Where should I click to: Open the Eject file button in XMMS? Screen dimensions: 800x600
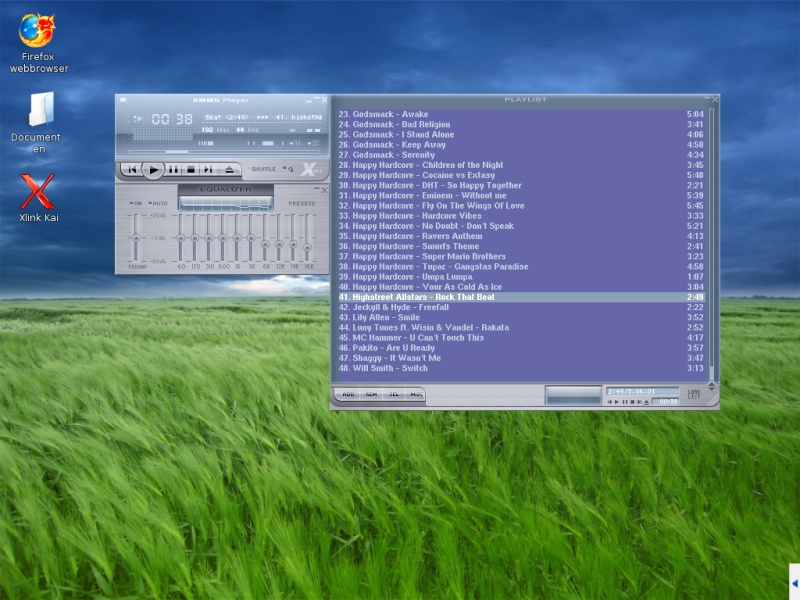(x=230, y=169)
